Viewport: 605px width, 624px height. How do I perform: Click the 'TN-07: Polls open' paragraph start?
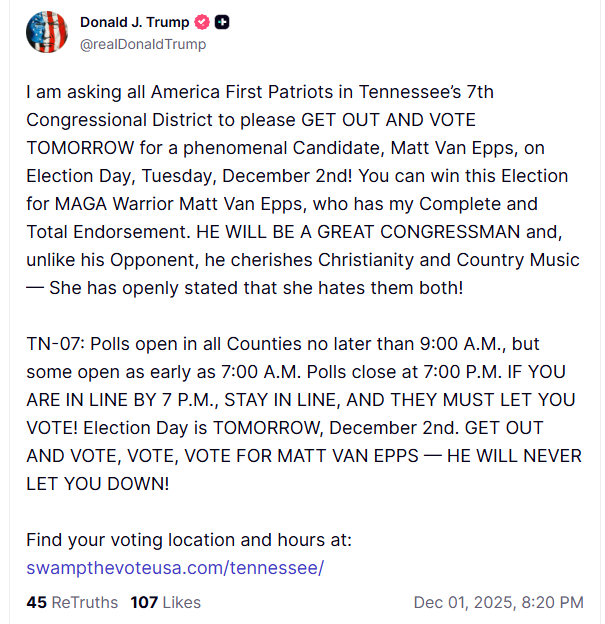pos(92,344)
